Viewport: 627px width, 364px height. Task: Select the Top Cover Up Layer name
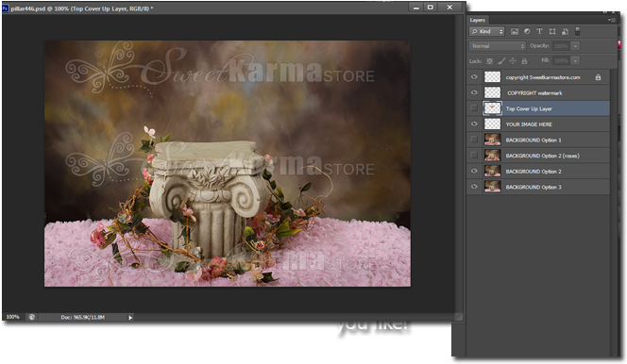point(529,108)
